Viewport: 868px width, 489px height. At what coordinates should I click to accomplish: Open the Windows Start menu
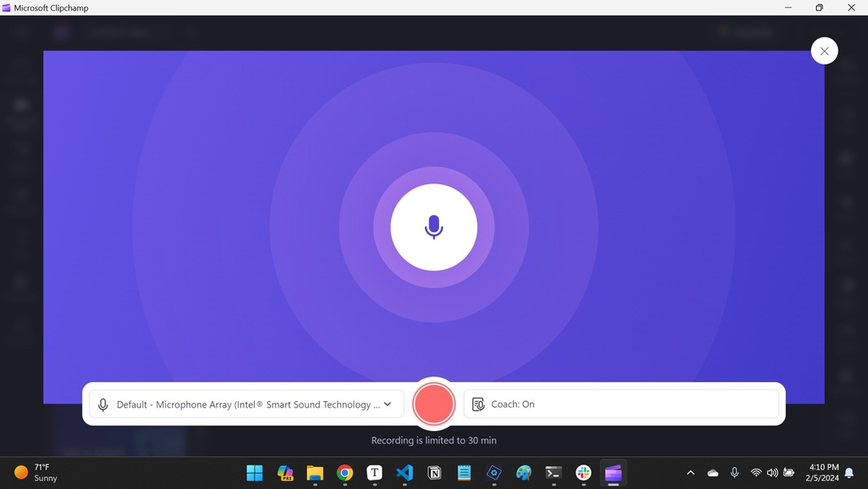pos(255,473)
